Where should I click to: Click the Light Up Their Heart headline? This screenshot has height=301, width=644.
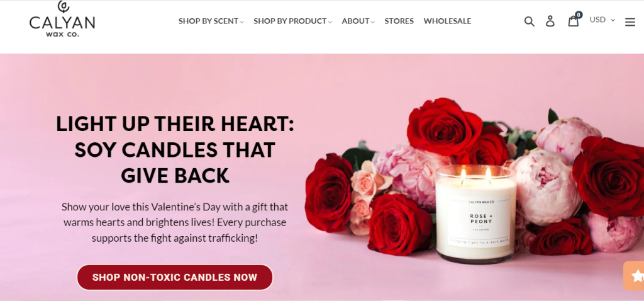pos(175,150)
